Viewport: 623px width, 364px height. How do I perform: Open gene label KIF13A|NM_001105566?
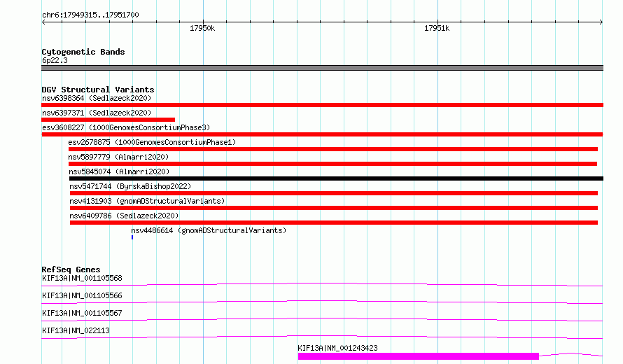(82, 295)
